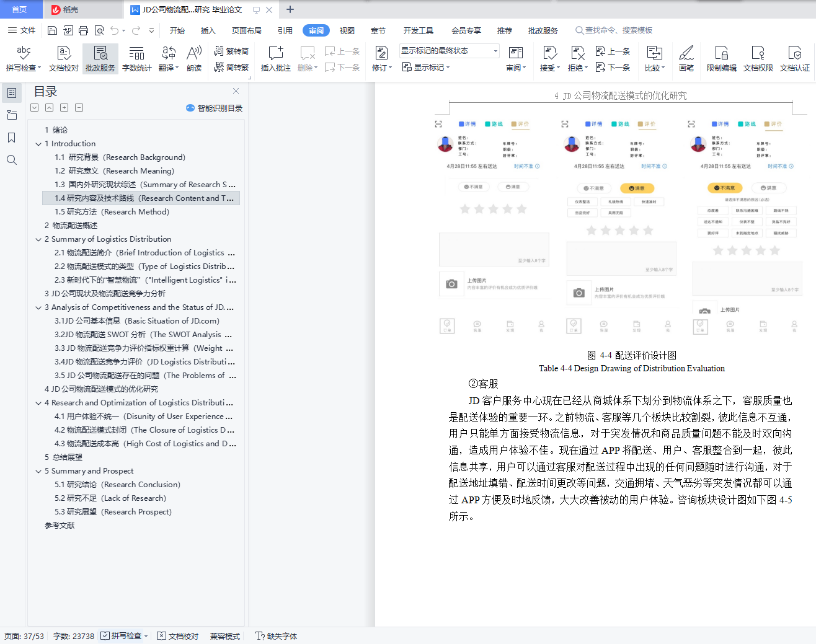Image resolution: width=816 pixels, height=644 pixels.
Task: Switch to the 页面布局 ribbon tab
Action: (247, 30)
